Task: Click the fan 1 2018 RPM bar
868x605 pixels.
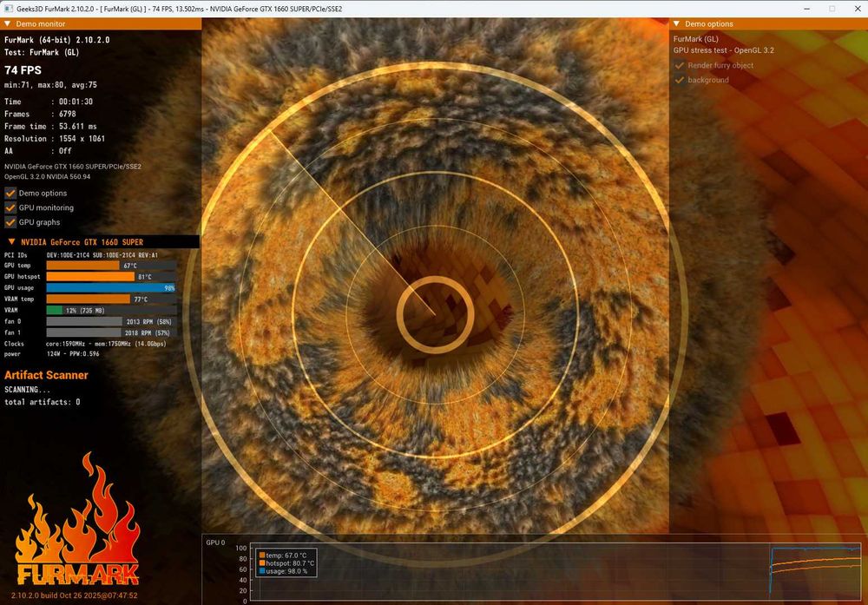Action: [111, 332]
